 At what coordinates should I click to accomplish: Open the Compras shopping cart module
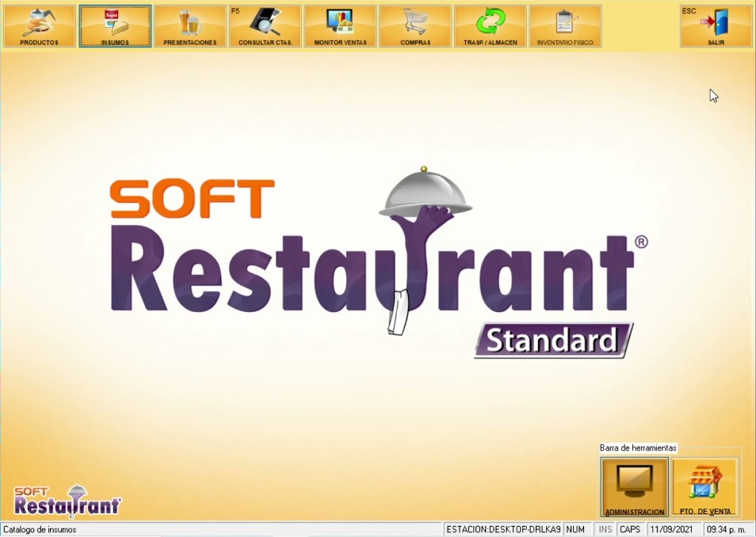(x=415, y=26)
